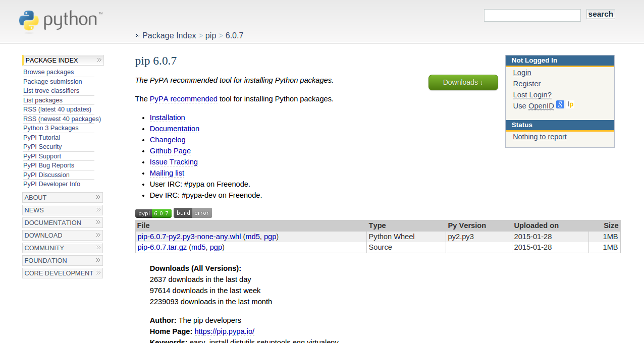Viewport: 644px width, 343px height.
Task: Go to Package Index breadcrumb
Action: pyautogui.click(x=169, y=35)
